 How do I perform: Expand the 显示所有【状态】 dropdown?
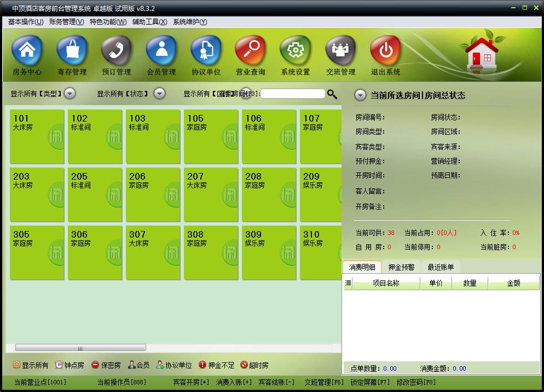tap(160, 94)
